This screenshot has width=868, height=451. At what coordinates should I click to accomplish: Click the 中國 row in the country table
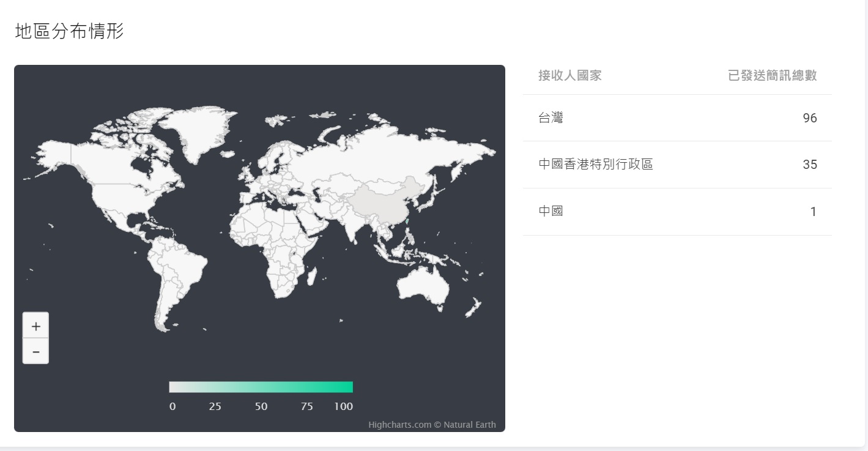(x=677, y=212)
